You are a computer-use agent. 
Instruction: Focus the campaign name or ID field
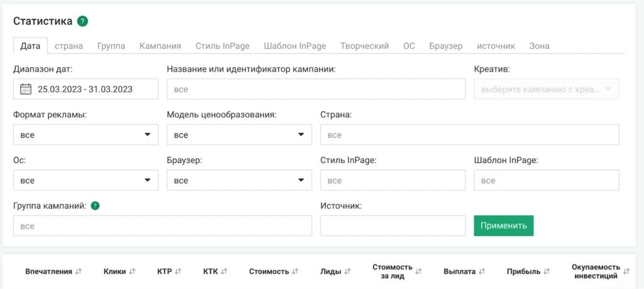click(x=316, y=89)
